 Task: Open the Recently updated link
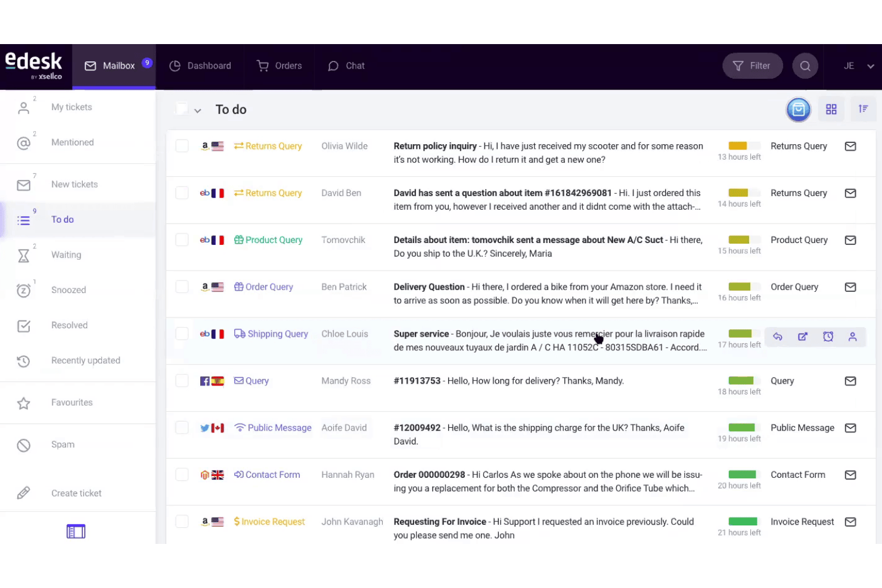(x=86, y=360)
